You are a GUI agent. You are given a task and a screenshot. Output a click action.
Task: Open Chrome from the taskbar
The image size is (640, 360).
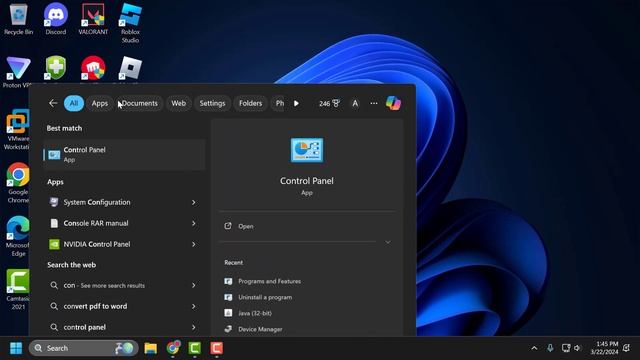pyautogui.click(x=173, y=348)
